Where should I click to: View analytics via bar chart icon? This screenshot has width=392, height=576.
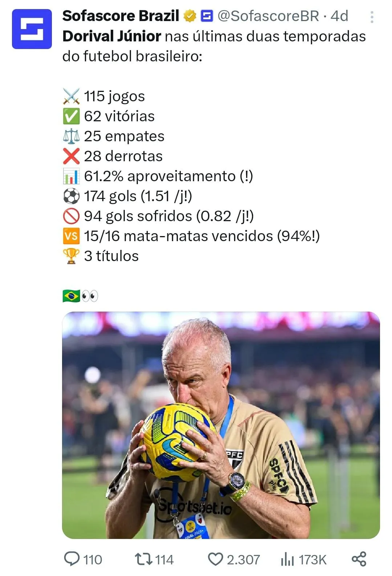coord(287,559)
